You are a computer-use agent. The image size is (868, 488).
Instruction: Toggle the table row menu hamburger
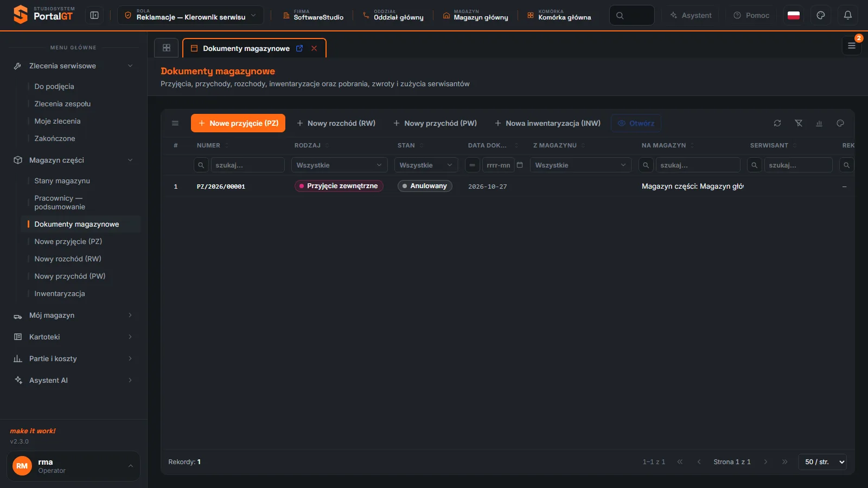(175, 123)
